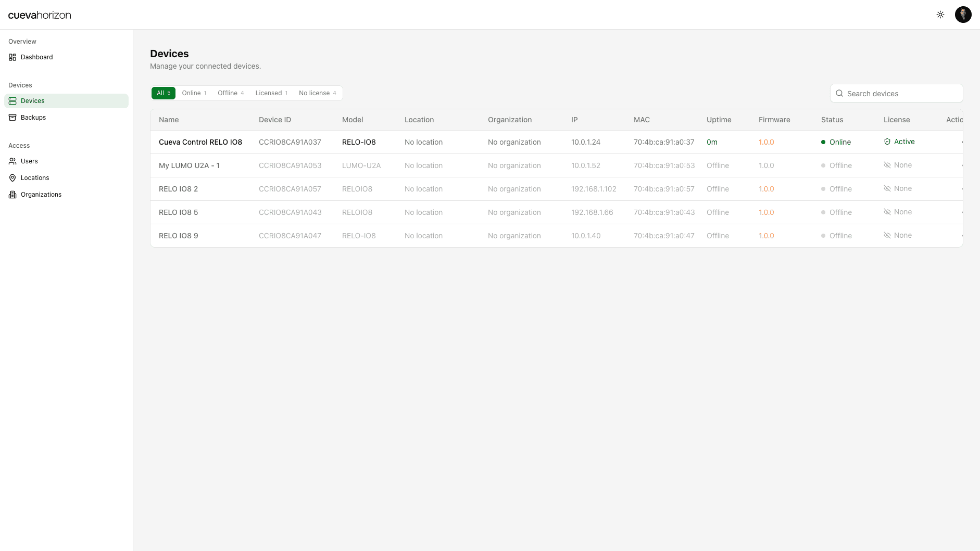Click the Devices server icon in sidebar
980x551 pixels.
coord(12,101)
